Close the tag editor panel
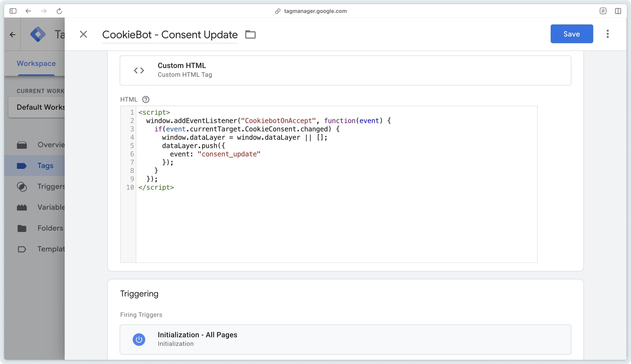This screenshot has width=631, height=364. pyautogui.click(x=83, y=34)
